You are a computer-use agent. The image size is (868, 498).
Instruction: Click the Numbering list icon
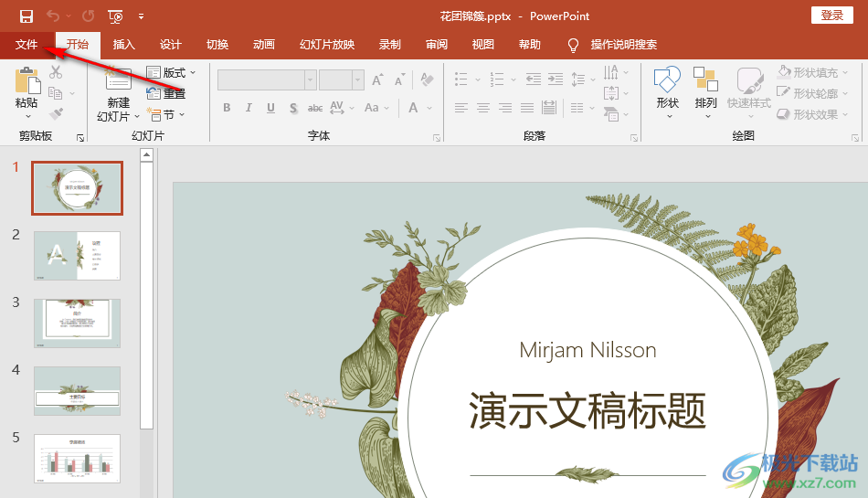496,79
